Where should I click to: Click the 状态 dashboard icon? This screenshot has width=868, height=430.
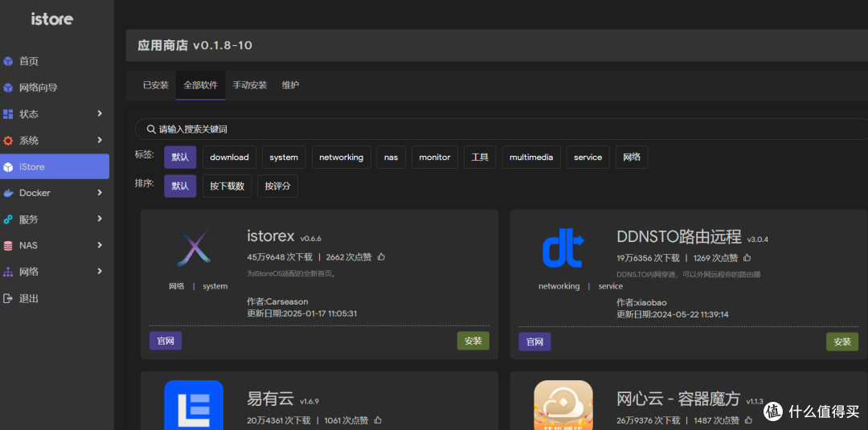tap(8, 114)
